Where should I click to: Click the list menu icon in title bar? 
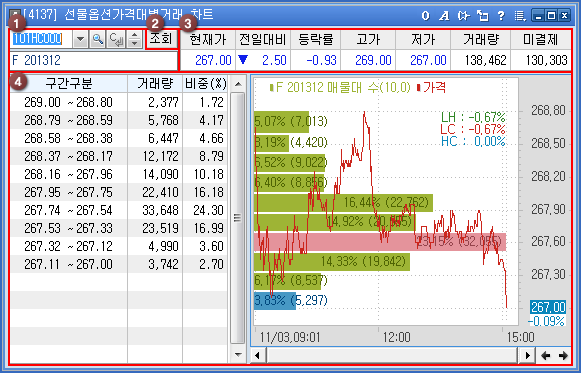pos(520,16)
